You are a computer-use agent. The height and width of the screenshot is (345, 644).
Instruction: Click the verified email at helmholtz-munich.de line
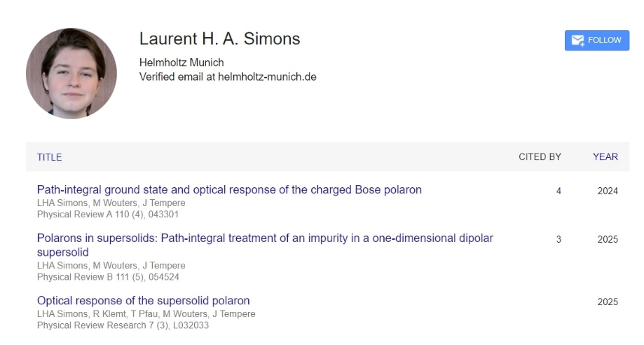228,76
